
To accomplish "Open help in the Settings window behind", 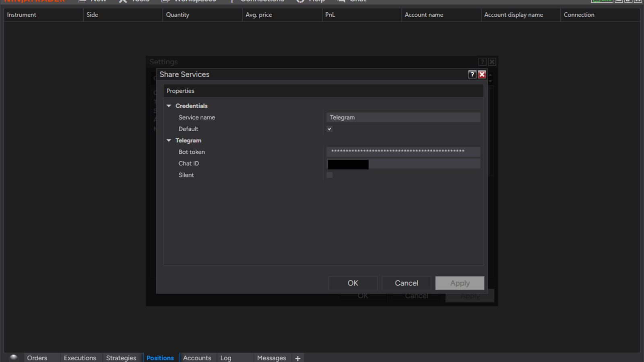I will pyautogui.click(x=482, y=62).
